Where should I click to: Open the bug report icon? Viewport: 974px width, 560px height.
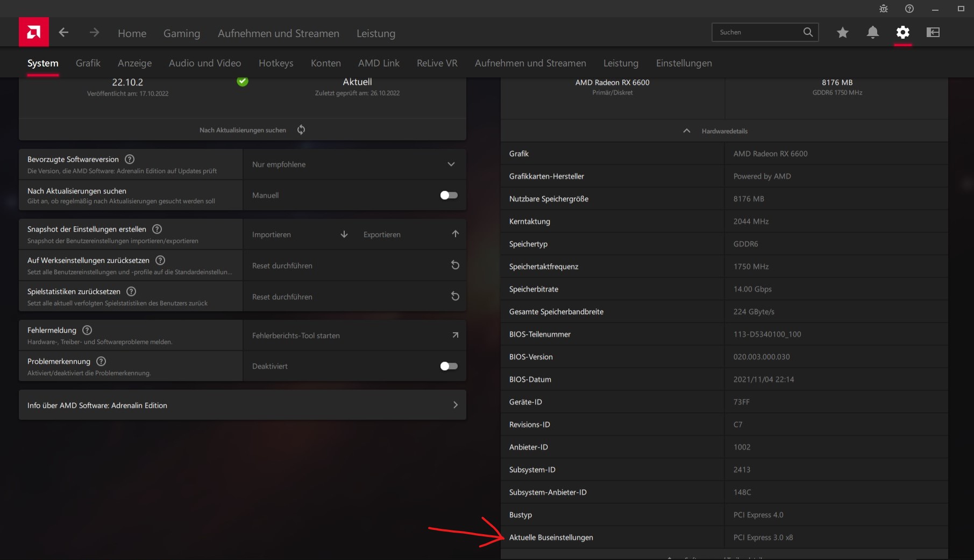[884, 9]
